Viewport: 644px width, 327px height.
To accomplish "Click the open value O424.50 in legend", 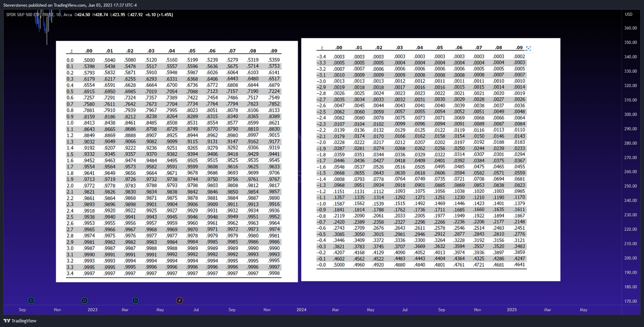I will click(x=82, y=15).
